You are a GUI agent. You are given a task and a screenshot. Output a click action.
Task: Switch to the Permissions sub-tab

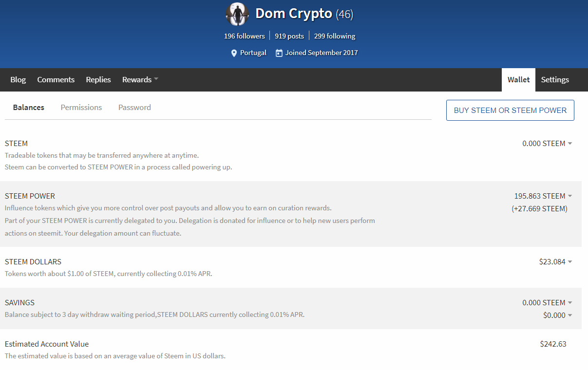(x=81, y=108)
